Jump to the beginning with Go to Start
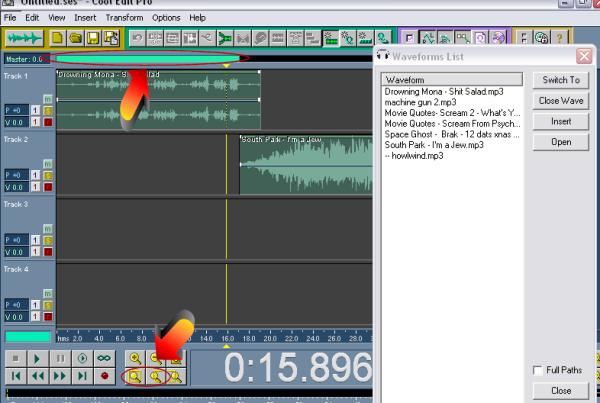The width and height of the screenshot is (600, 403). coord(16,376)
